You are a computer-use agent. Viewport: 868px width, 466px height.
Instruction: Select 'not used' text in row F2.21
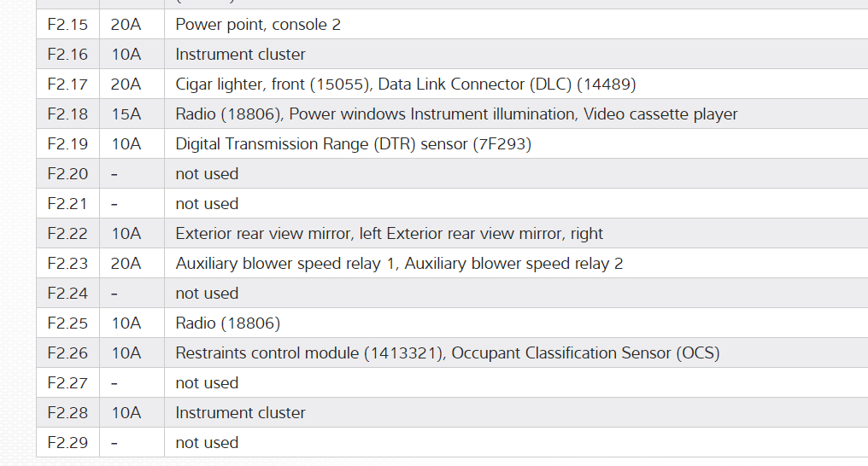coord(207,204)
